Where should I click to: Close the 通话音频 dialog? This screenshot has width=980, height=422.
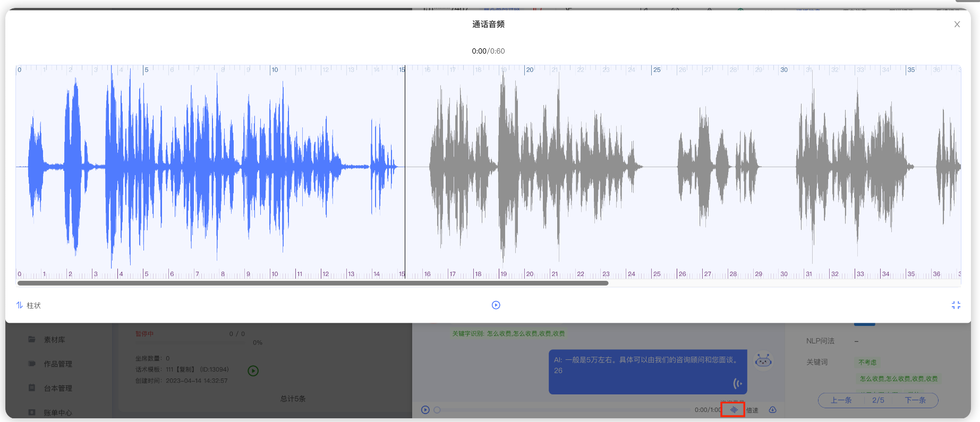coord(957,24)
